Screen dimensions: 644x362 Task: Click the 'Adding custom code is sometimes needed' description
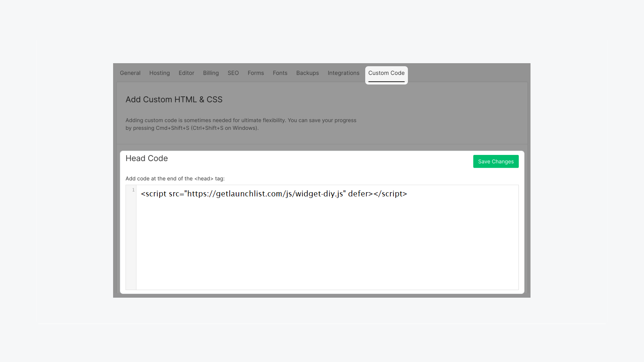(x=241, y=124)
